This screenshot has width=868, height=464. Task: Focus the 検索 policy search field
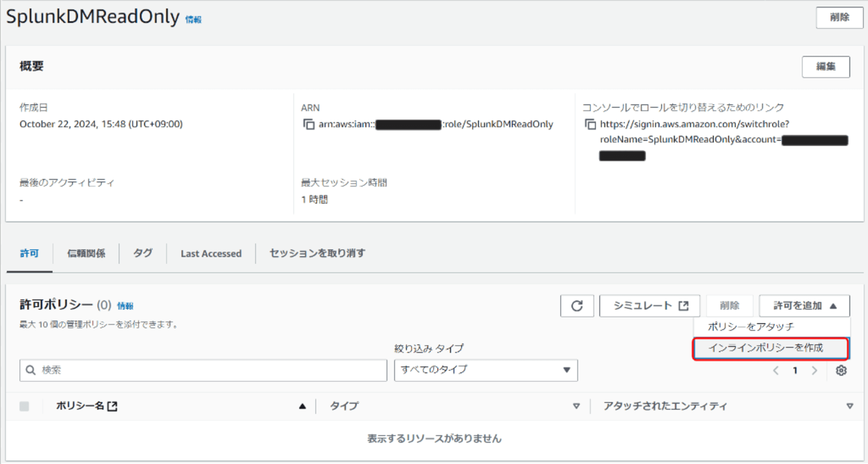point(203,370)
